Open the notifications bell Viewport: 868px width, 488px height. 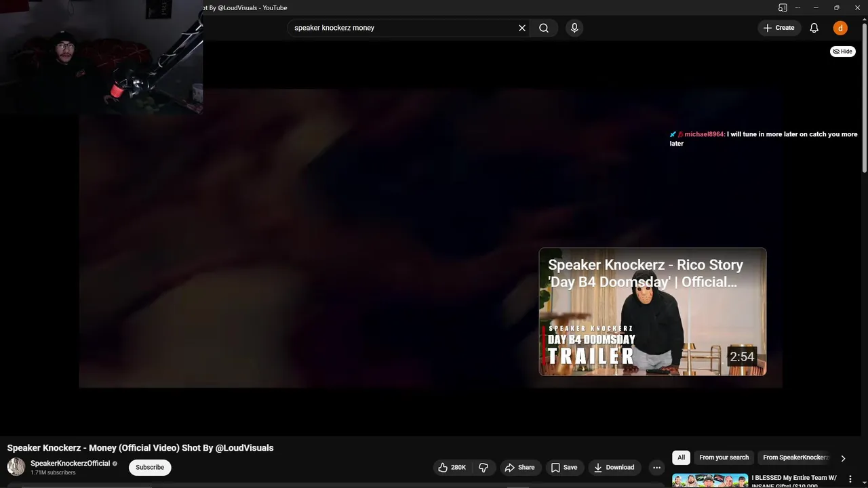pos(814,28)
